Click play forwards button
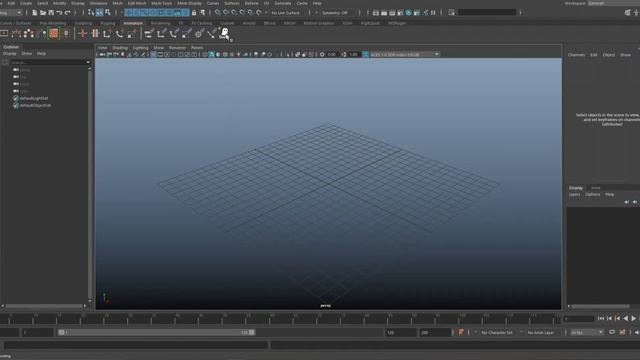 [x=633, y=318]
